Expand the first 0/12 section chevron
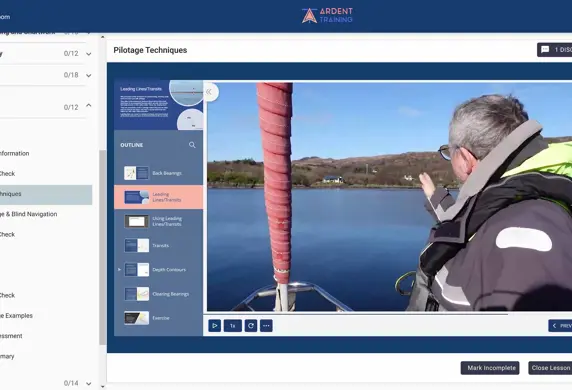Screen dimensions: 572x390 tap(89, 54)
